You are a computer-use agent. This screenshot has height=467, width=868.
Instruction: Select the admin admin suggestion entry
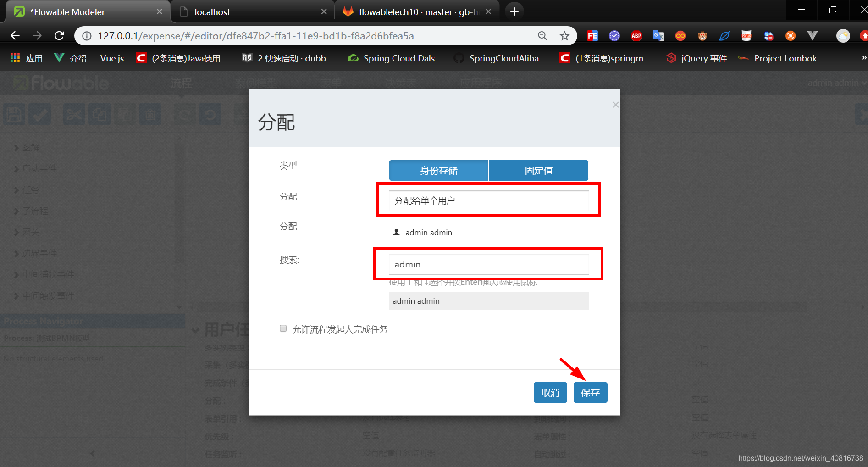(488, 300)
